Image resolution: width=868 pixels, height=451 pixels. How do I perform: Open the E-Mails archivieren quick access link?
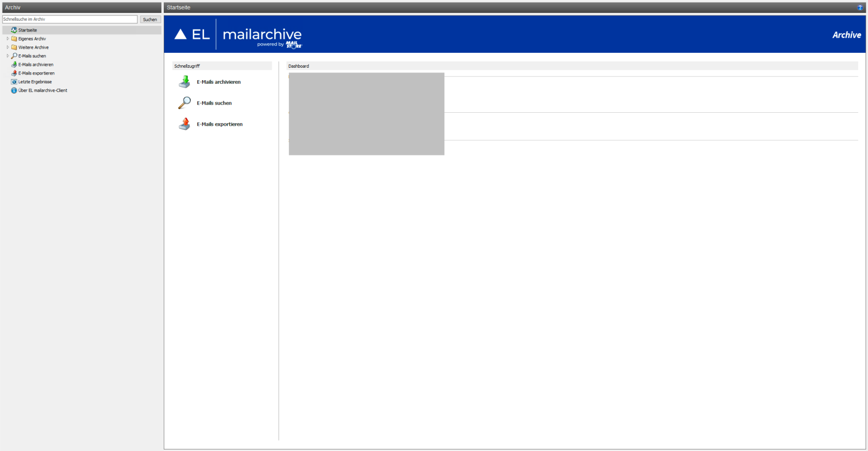[x=219, y=82]
